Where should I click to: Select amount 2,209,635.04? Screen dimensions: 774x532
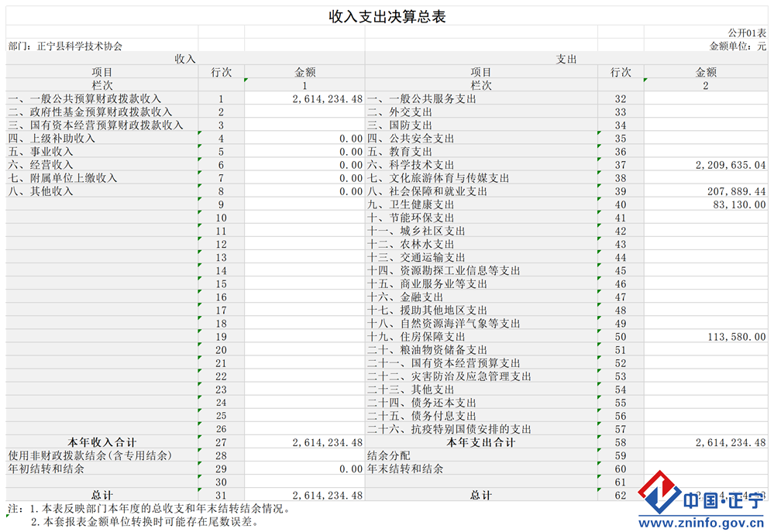(731, 165)
